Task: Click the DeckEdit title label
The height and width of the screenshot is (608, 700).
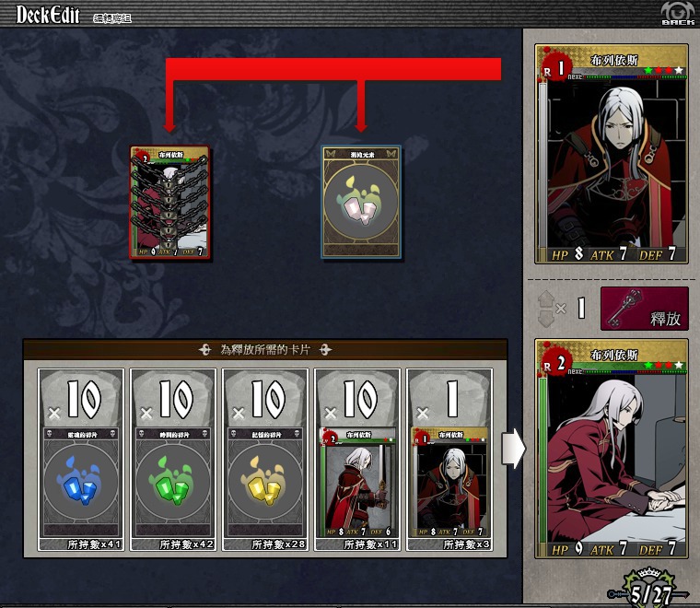Action: click(x=48, y=15)
